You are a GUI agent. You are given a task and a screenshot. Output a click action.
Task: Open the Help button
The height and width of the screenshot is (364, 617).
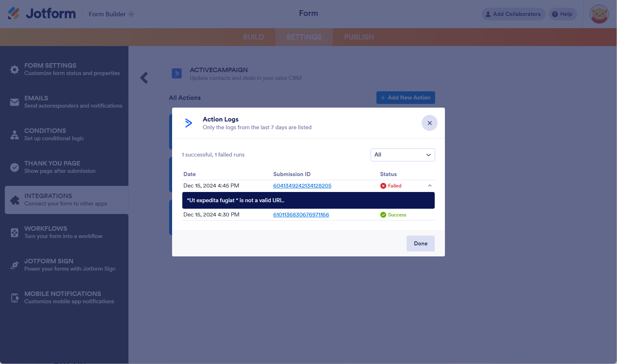[x=562, y=14]
